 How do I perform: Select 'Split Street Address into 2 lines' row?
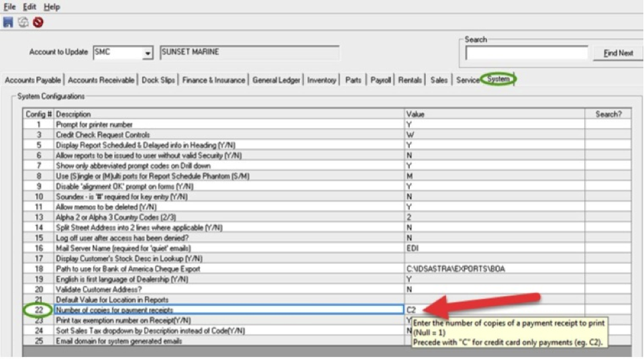327,227
